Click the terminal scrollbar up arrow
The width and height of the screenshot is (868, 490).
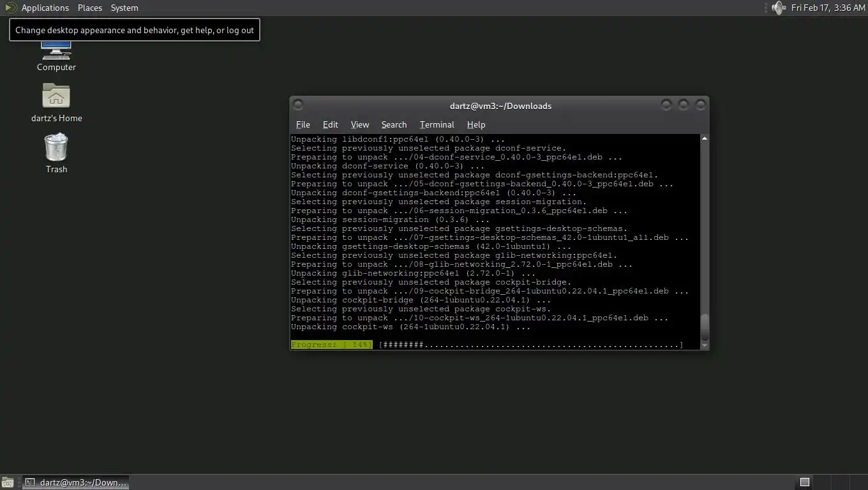(705, 138)
